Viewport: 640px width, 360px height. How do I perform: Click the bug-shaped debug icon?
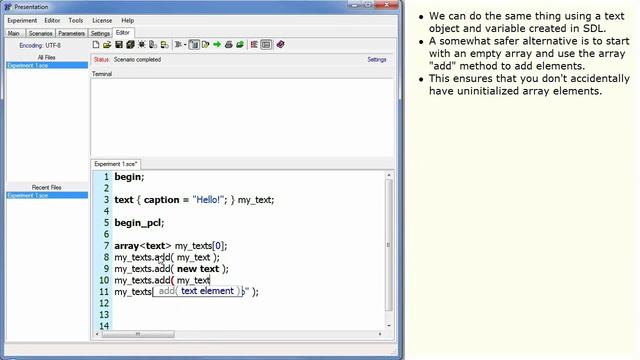click(142, 44)
